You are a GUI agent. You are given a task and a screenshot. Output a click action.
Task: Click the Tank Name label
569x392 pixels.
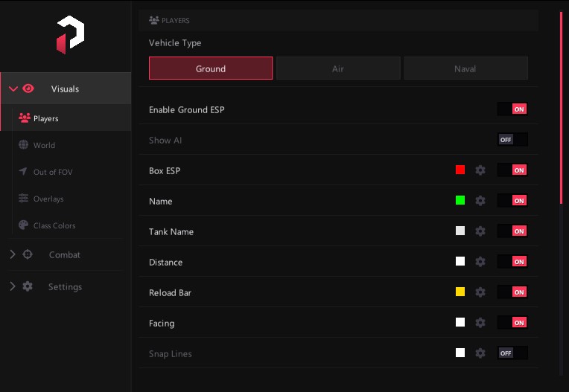(x=171, y=231)
